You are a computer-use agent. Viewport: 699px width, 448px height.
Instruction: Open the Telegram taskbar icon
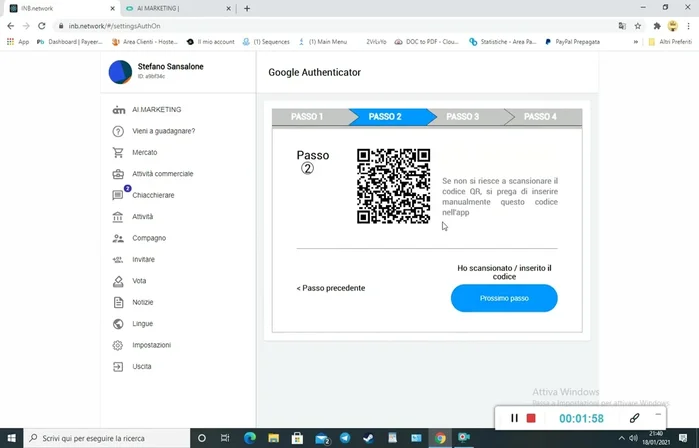(345, 438)
